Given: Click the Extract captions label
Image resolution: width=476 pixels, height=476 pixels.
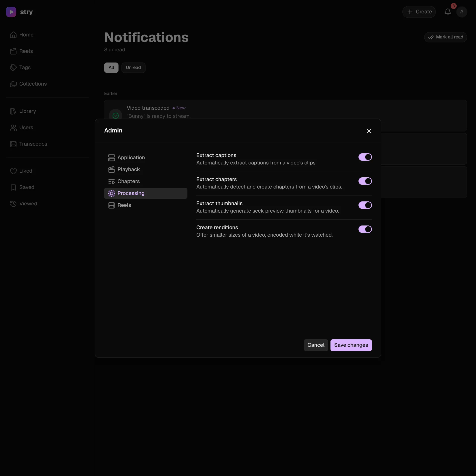Looking at the screenshot, I should [x=216, y=155].
